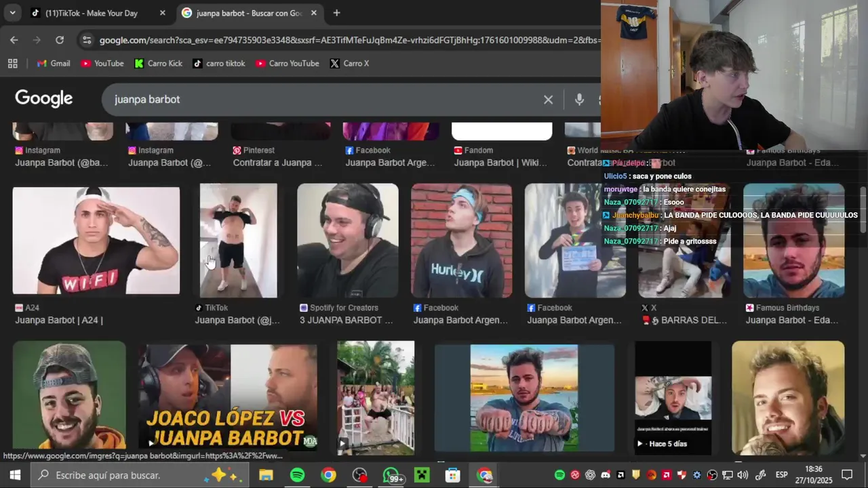Open the Carro Kick bookmark

point(158,63)
